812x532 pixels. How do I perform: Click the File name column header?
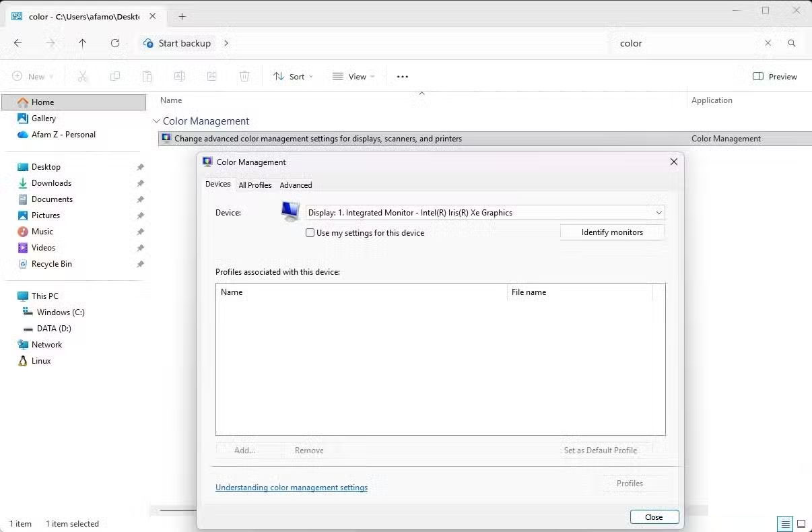(580, 292)
